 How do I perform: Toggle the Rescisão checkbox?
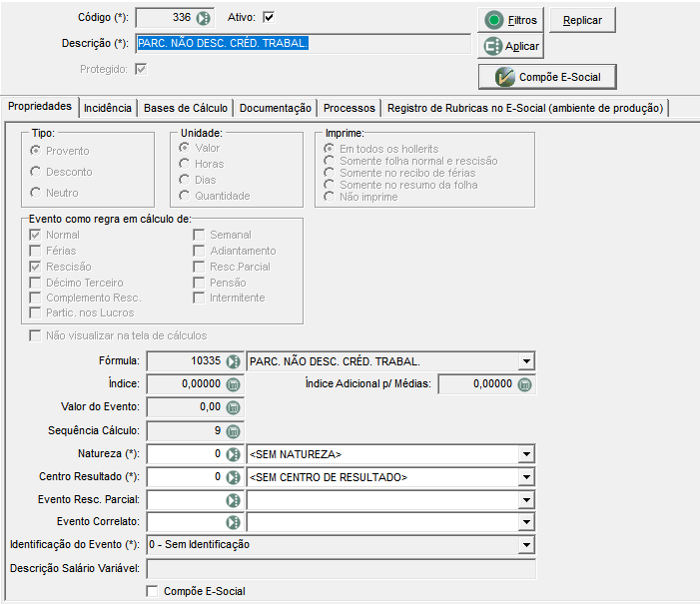[35, 267]
